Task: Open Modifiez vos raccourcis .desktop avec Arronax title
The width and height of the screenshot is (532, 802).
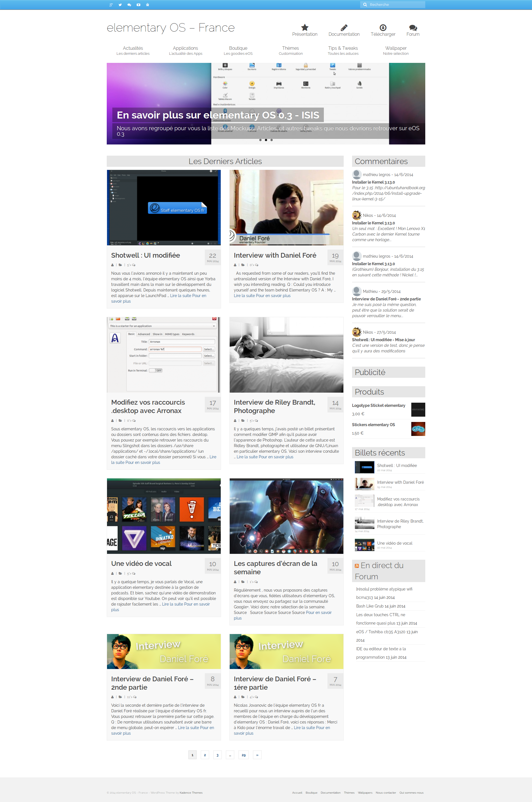Action: 148,406
